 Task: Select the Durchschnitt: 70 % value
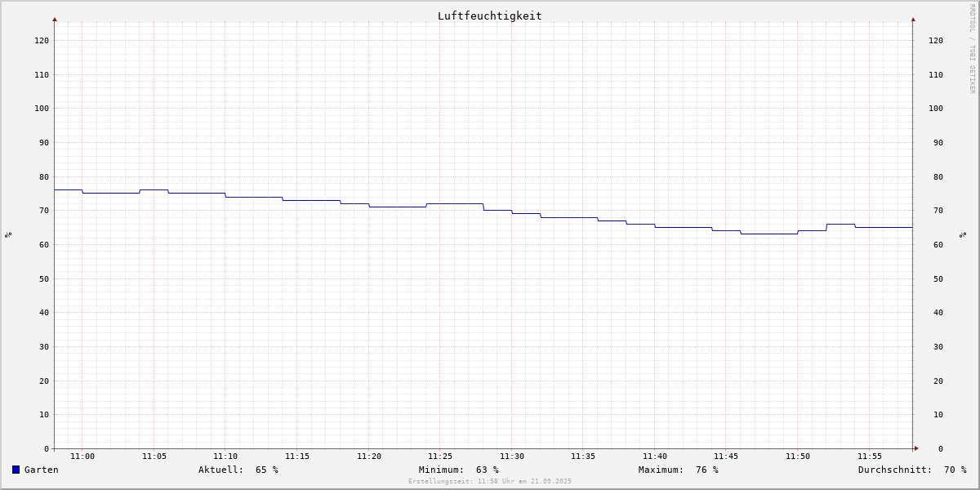912,470
